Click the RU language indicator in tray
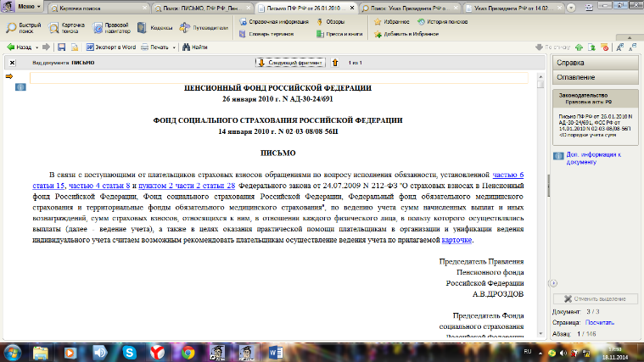The image size is (644, 362). (528, 352)
